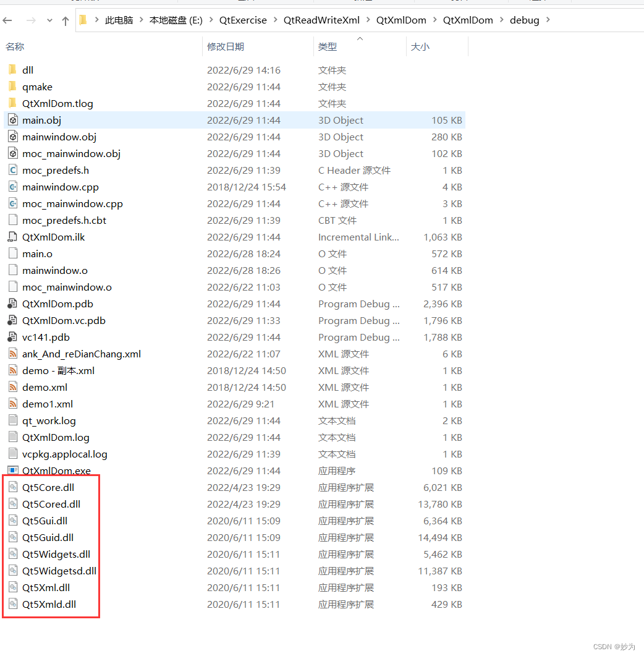Expand chevron after QtReadWriteXml breadcrumb
The height and width of the screenshot is (656, 644).
(x=368, y=20)
